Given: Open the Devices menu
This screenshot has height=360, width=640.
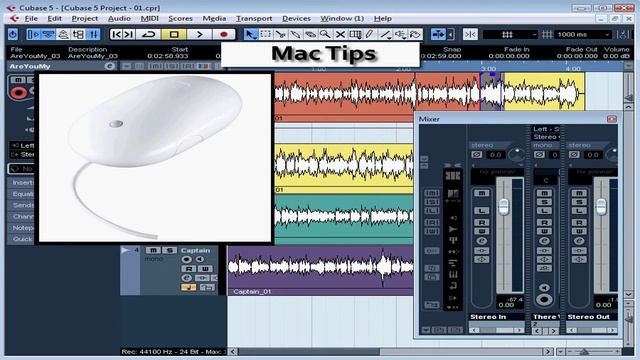Looking at the screenshot, I should (296, 18).
